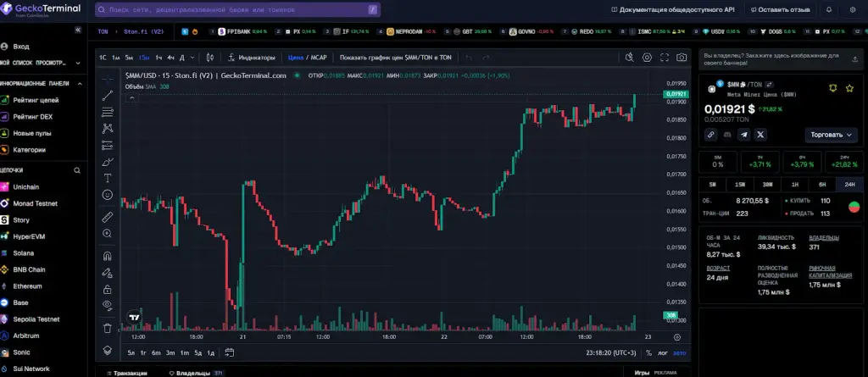The height and width of the screenshot is (377, 868).
Task: Toggle the лог logarithmic scale
Action: tap(663, 352)
